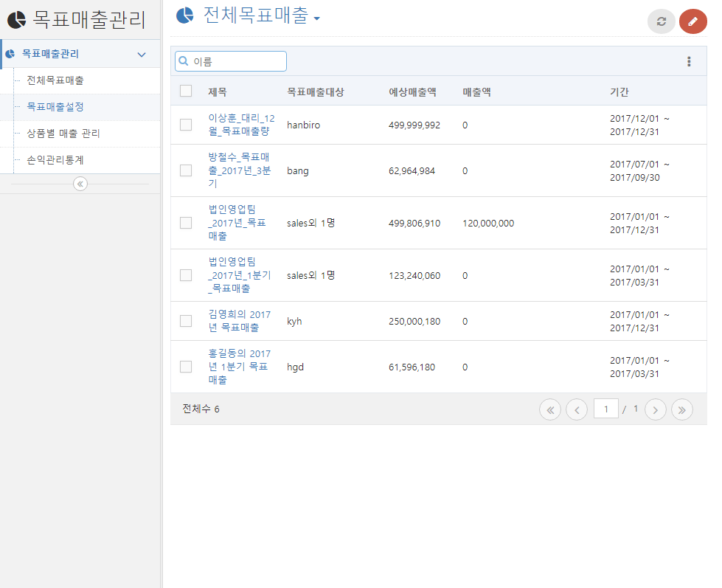Click pie icon on 목표매출관리 sidebar menu
This screenshot has width=722, height=588.
(x=10, y=54)
